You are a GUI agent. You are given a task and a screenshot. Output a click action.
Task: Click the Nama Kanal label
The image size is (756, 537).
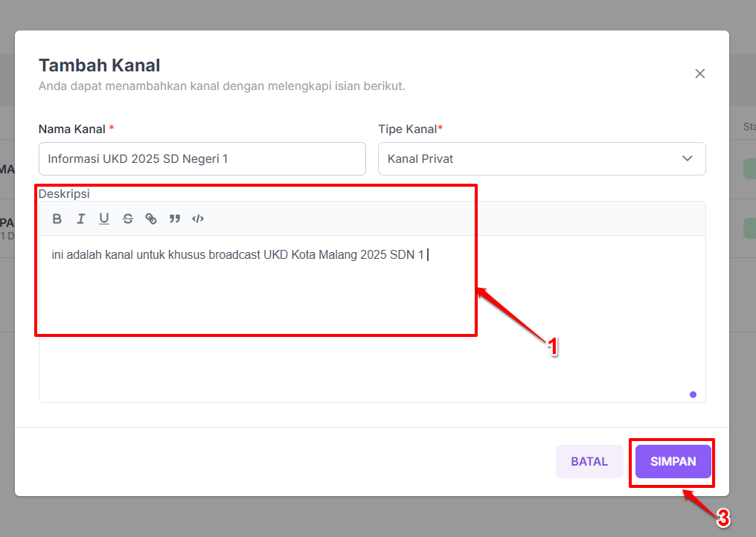point(72,129)
